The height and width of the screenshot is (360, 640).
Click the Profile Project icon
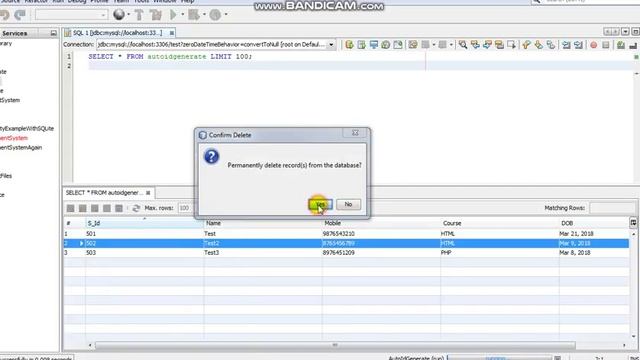coord(215,15)
